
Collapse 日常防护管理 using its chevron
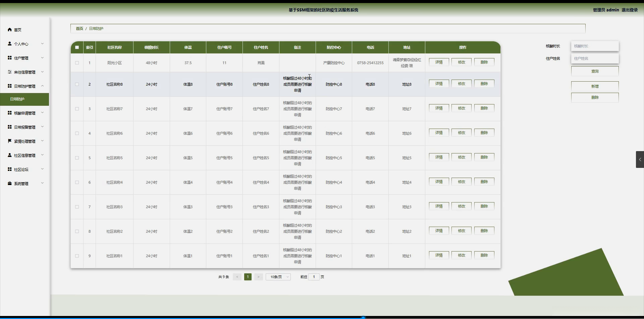42,86
